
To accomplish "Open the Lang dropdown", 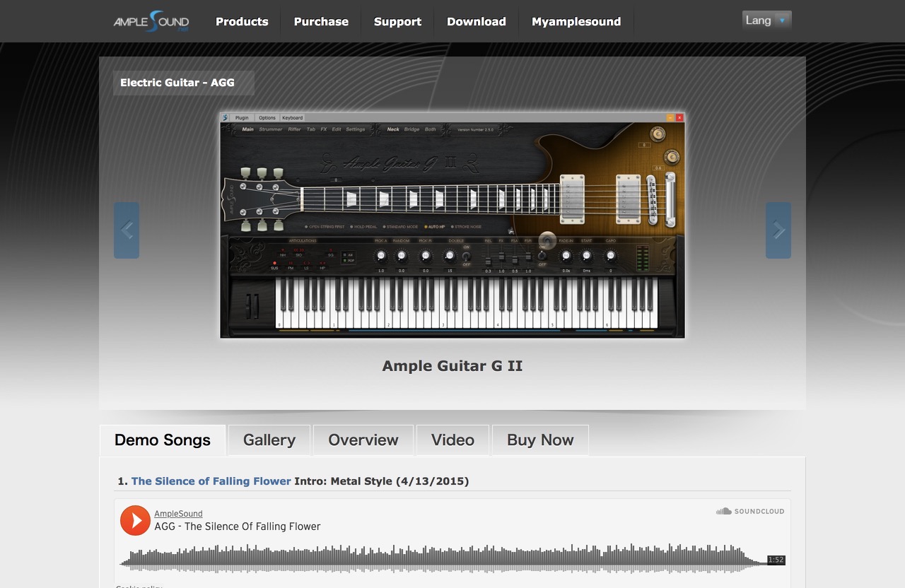I will click(766, 20).
